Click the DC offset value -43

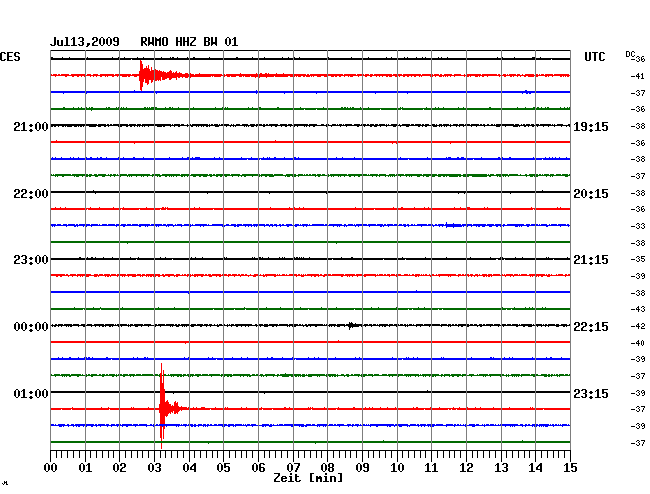pos(638,309)
